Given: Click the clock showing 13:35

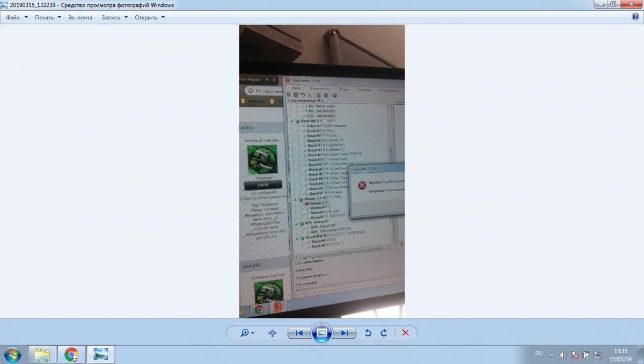Looking at the screenshot, I should (x=620, y=354).
